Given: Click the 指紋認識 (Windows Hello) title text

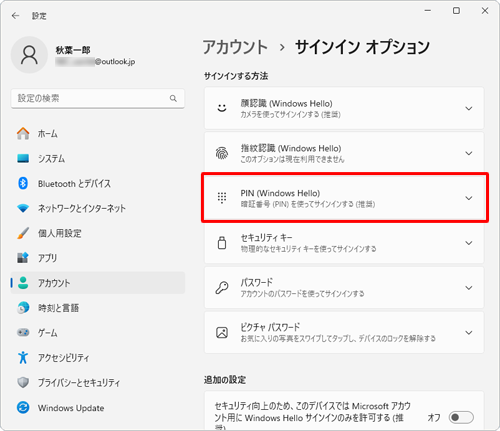Looking at the screenshot, I should coord(291,148).
